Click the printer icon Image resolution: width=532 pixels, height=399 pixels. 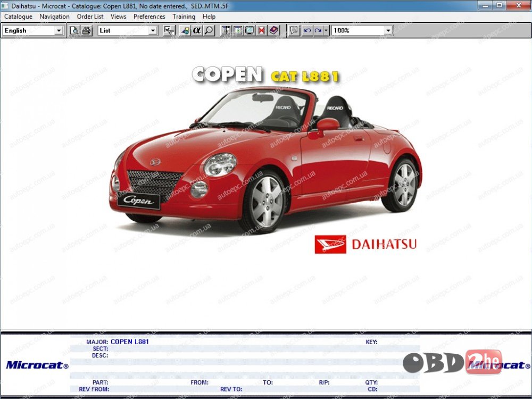[87, 30]
